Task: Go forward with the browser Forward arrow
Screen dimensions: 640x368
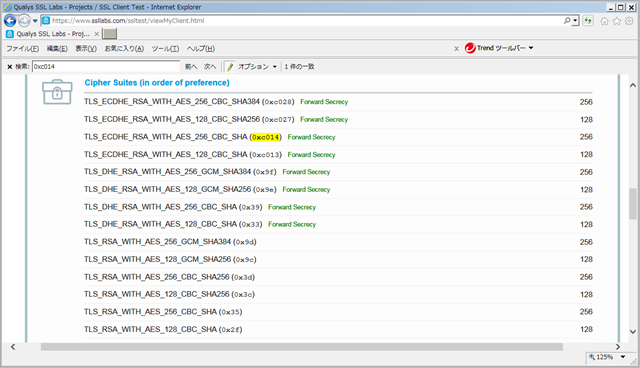Action: point(24,20)
